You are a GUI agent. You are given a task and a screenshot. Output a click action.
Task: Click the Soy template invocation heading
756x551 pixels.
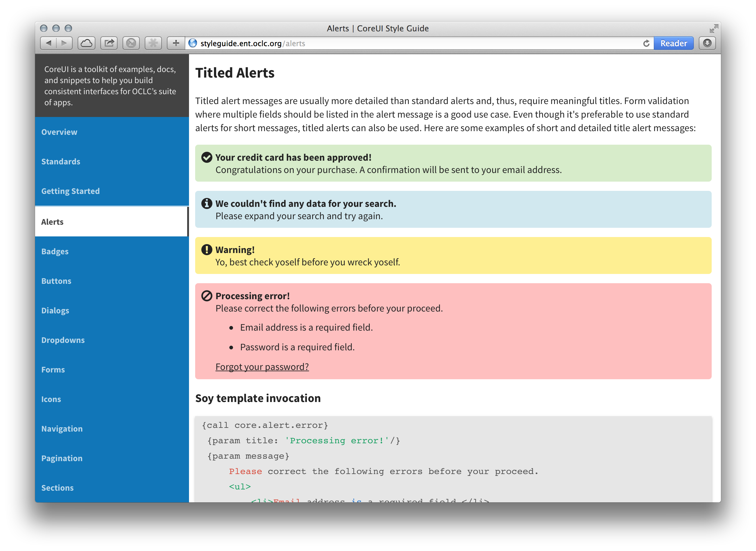tap(258, 398)
